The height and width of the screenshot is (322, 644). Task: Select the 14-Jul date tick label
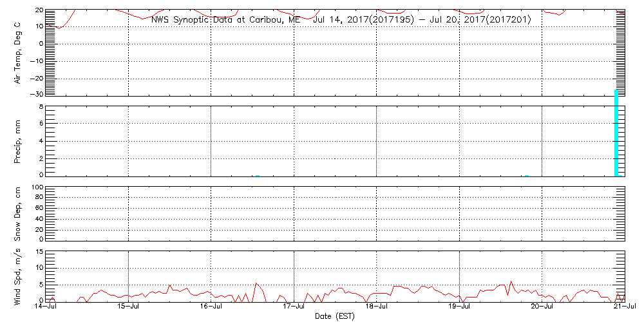(x=46, y=307)
